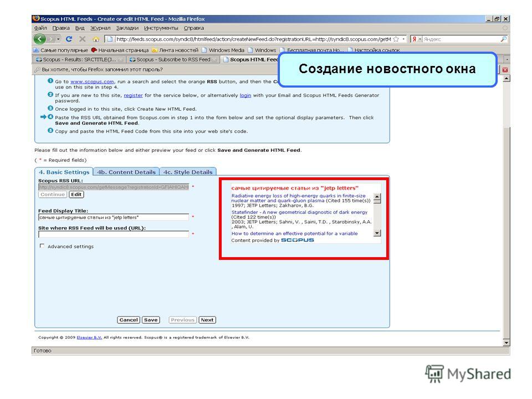Open the Журнал menu
Image resolution: width=532 pixels, height=399 pixels.
[100, 28]
